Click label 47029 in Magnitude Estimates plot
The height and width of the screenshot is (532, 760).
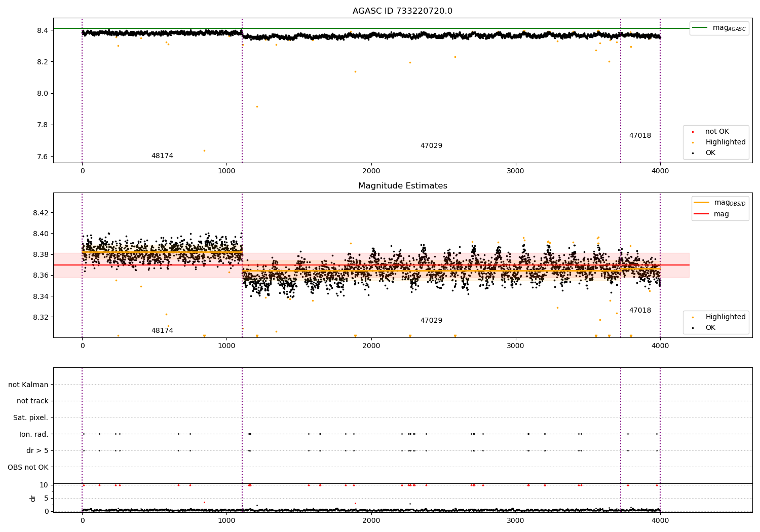tap(431, 321)
